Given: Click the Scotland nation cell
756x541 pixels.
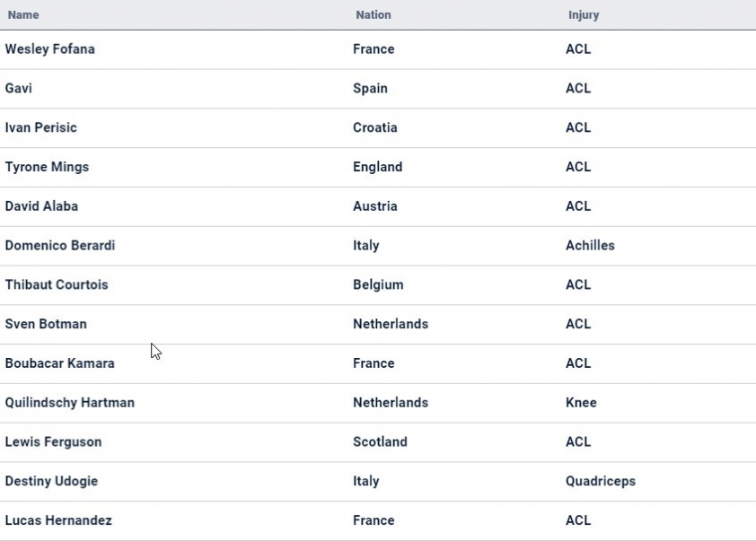Looking at the screenshot, I should 380,442.
